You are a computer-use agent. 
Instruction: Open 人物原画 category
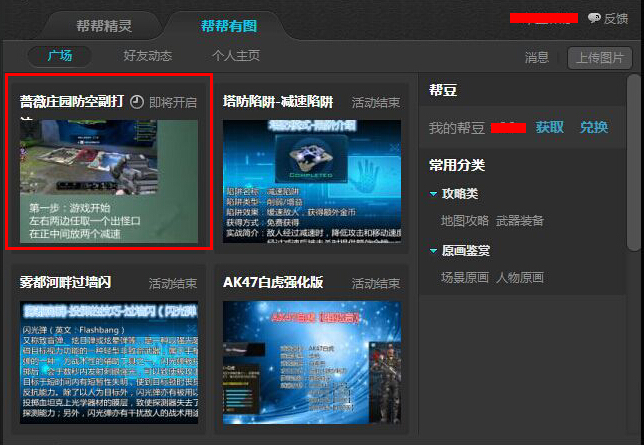coord(520,277)
